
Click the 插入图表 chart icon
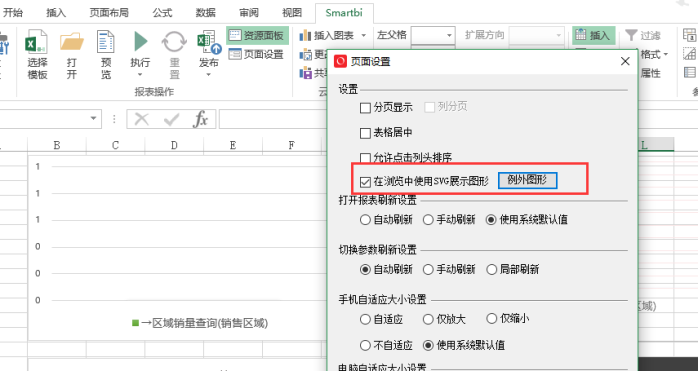coord(305,35)
